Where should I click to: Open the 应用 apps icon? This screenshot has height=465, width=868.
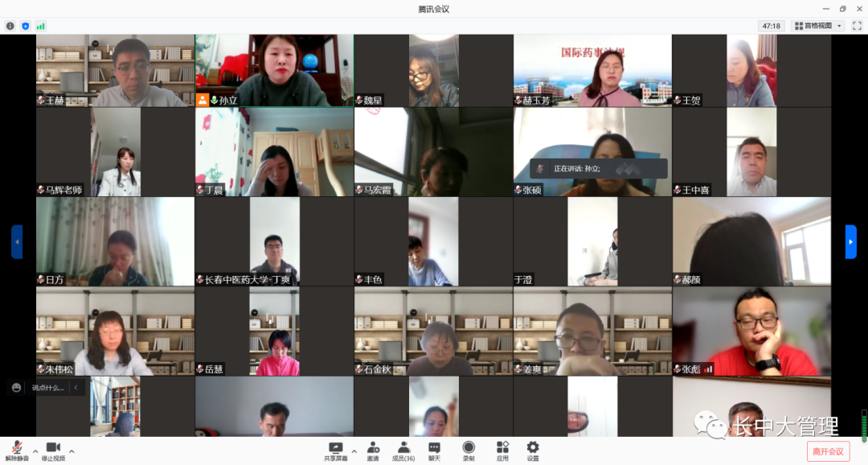[502, 451]
